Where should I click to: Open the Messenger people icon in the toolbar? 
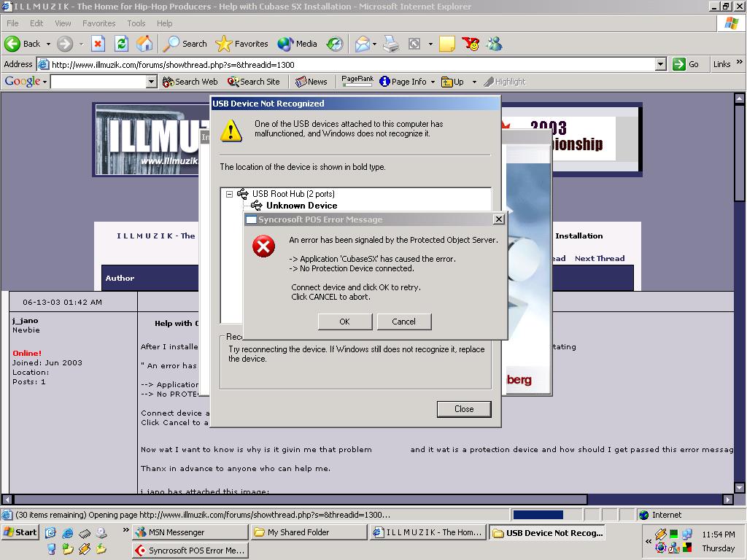click(494, 44)
